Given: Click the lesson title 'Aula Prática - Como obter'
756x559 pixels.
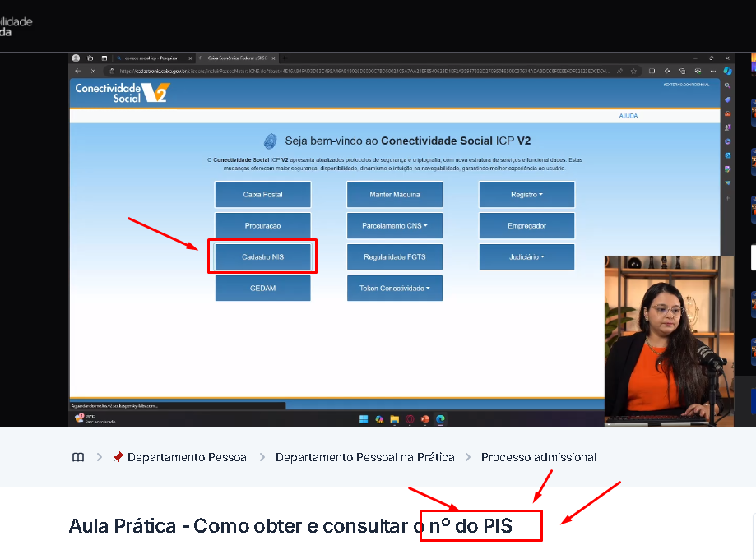Looking at the screenshot, I should [290, 526].
